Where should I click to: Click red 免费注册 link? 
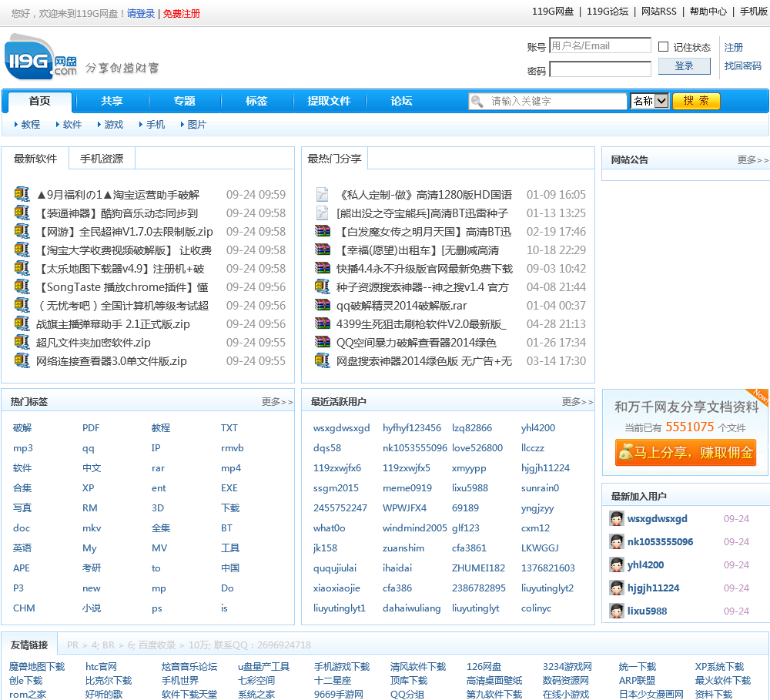tap(182, 14)
